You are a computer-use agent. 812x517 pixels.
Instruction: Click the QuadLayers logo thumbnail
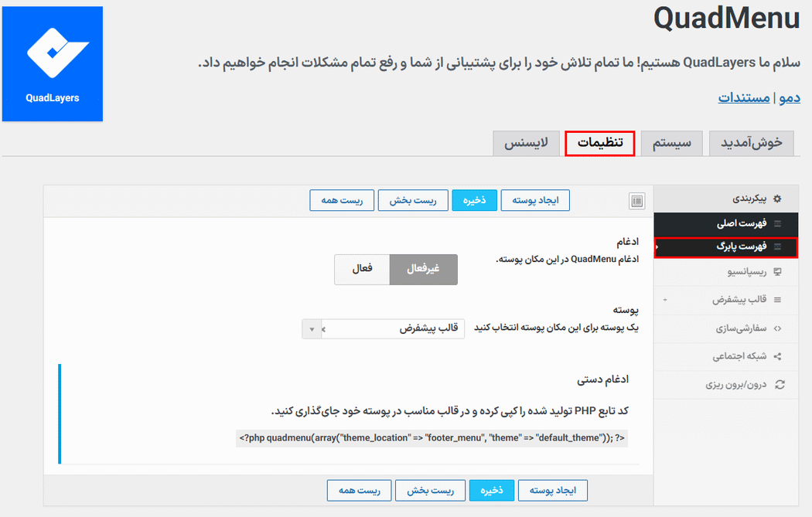[52, 63]
